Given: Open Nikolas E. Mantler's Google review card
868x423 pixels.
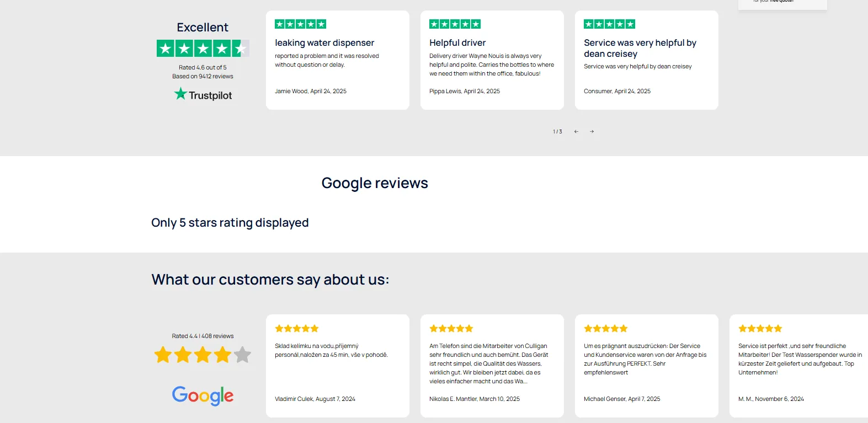Looking at the screenshot, I should (x=492, y=366).
